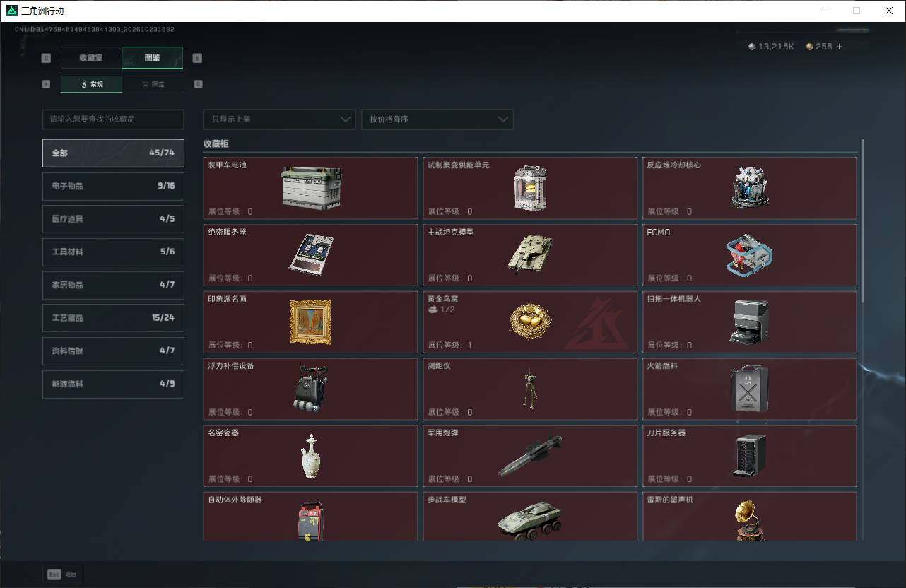Image resolution: width=906 pixels, height=588 pixels.
Task: Select the 浮力补偿设备 item image
Action: click(311, 389)
